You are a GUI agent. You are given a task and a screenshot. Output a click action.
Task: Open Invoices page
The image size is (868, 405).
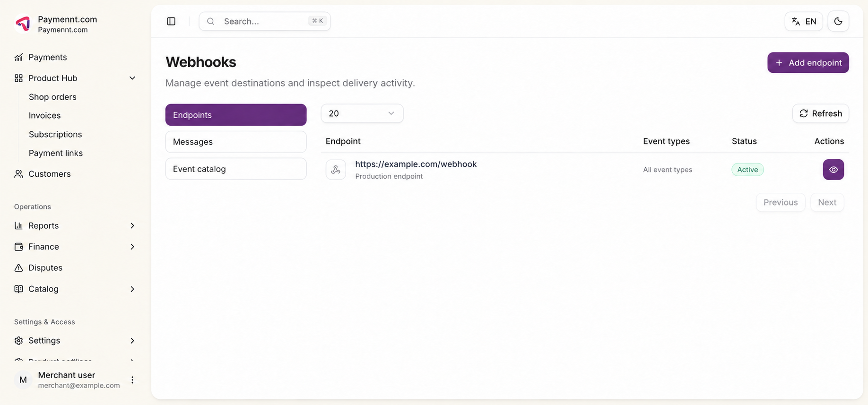(x=44, y=115)
